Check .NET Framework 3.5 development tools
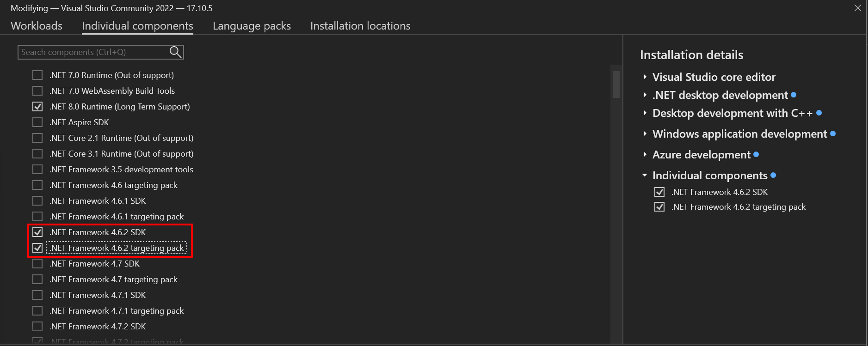The height and width of the screenshot is (346, 868). pyautogui.click(x=37, y=169)
